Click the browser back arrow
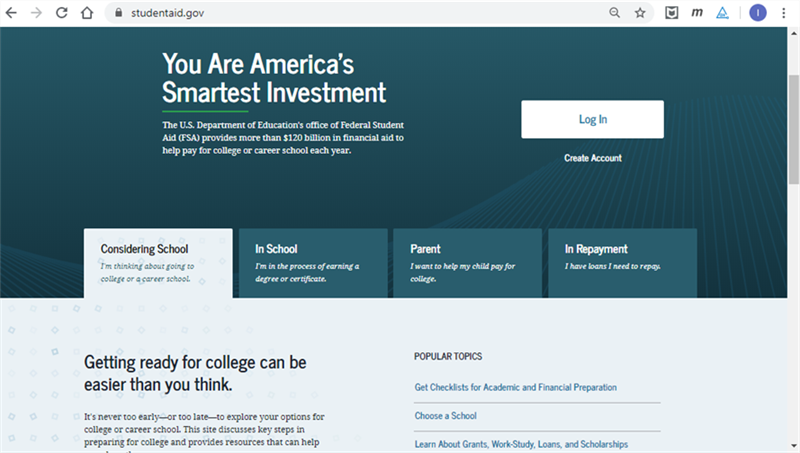 pyautogui.click(x=12, y=13)
